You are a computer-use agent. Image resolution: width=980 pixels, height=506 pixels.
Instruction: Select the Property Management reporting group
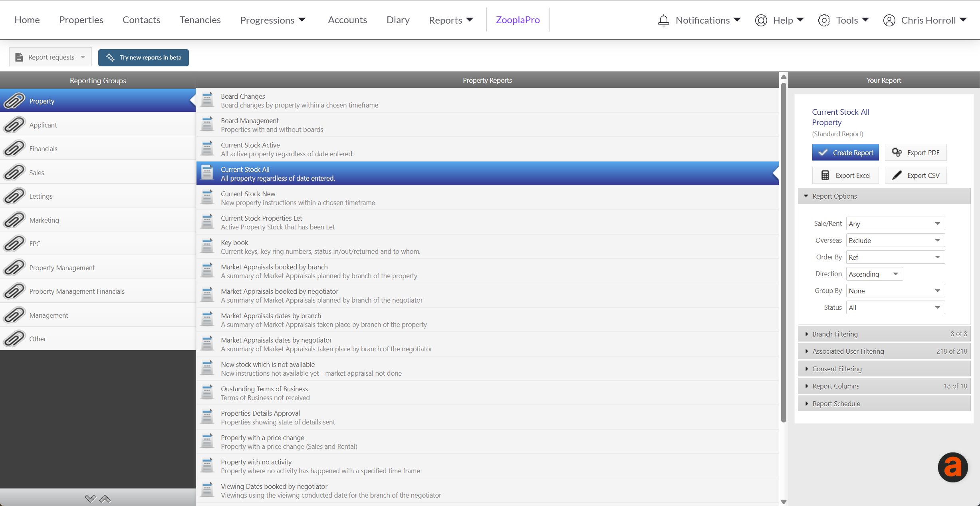(x=98, y=267)
